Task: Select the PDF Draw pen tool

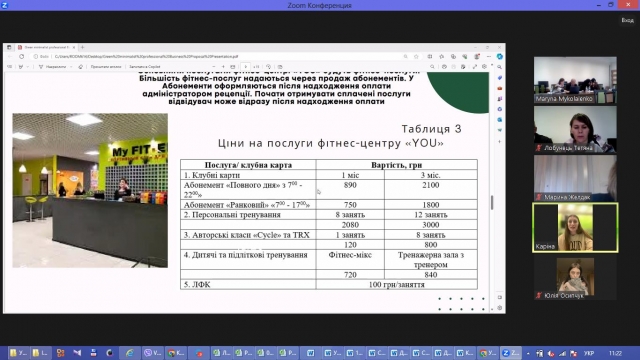Action: tap(20, 67)
